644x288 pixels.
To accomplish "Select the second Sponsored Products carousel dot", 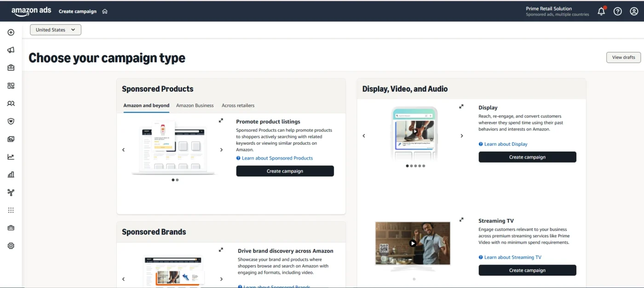I will (x=177, y=180).
